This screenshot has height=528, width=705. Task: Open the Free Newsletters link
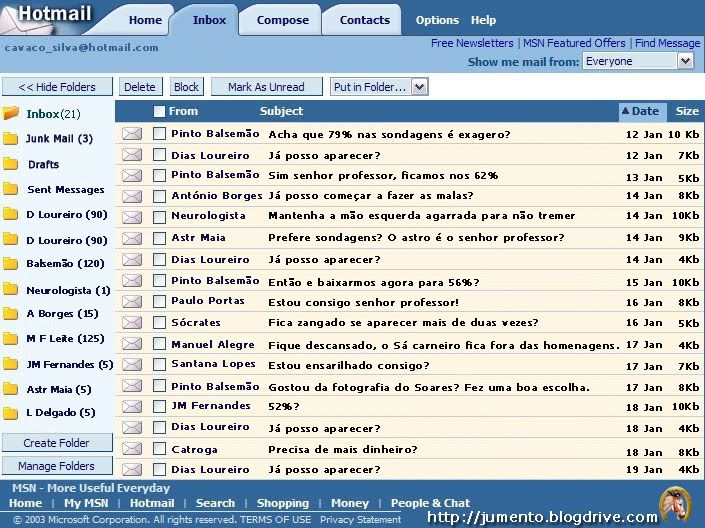click(472, 43)
